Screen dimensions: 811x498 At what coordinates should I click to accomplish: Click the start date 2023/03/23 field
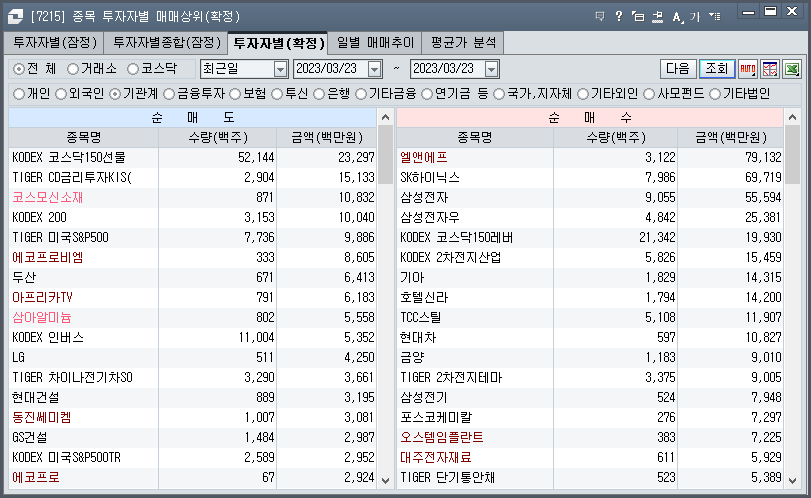click(331, 69)
